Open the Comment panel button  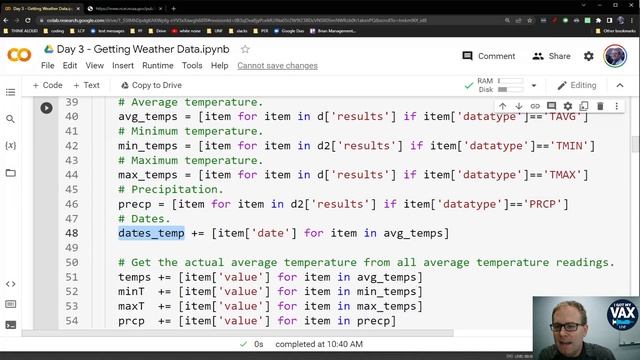point(489,56)
